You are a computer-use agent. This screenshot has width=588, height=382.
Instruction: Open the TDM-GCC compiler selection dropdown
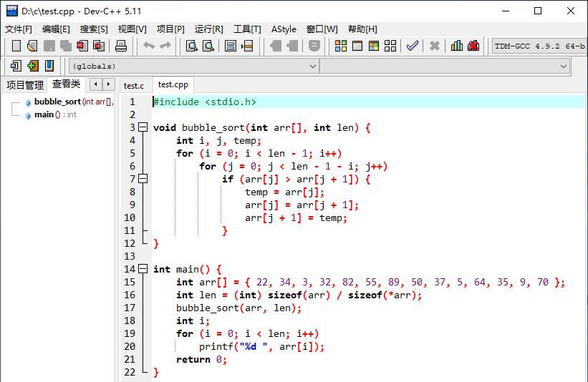[539, 46]
